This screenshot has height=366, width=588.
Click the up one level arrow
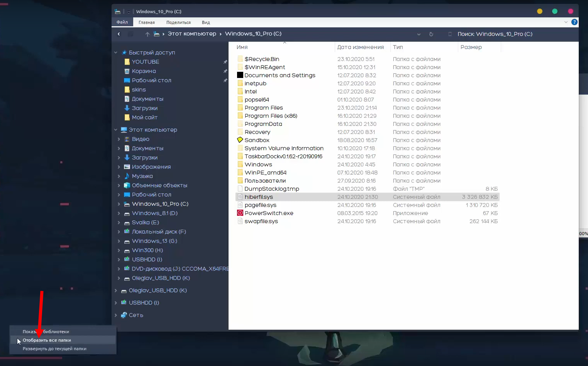pos(147,34)
